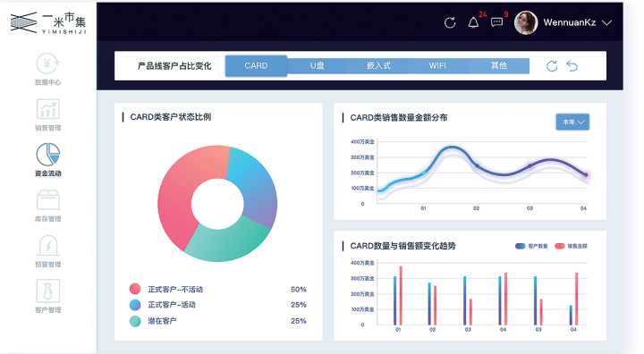This screenshot has height=354, width=644.
Task: Click the user avatar photo
Action: click(526, 22)
